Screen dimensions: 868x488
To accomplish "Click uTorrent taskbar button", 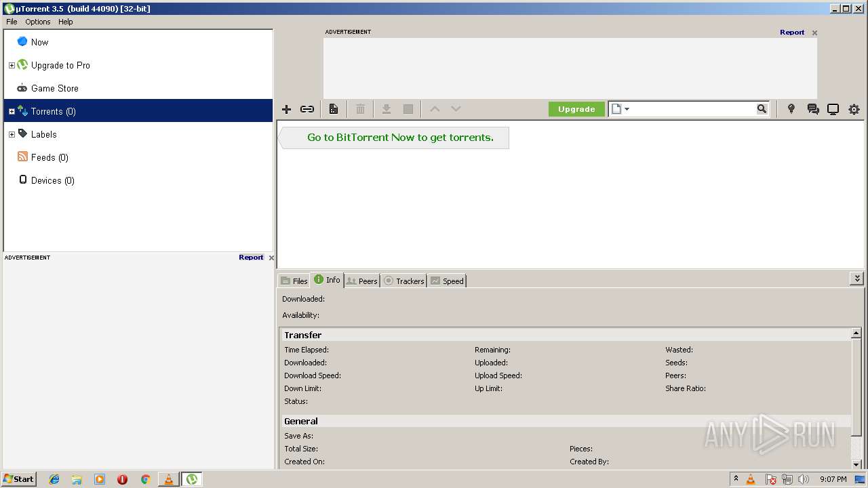I will tap(192, 479).
